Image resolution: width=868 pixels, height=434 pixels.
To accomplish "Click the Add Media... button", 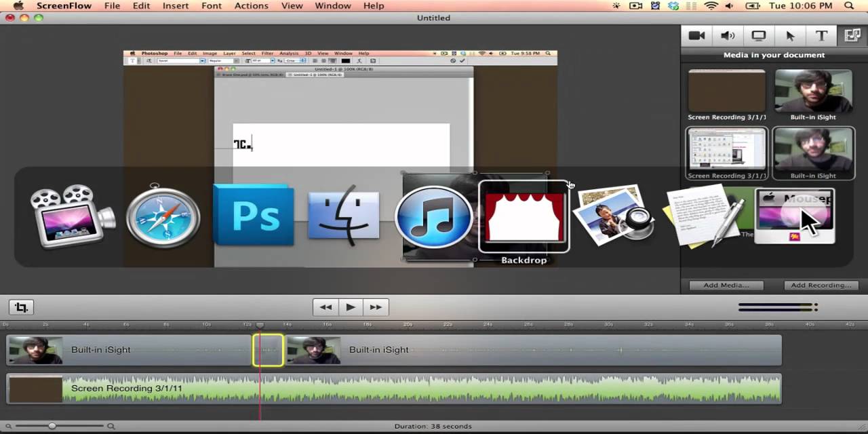I will click(x=726, y=285).
